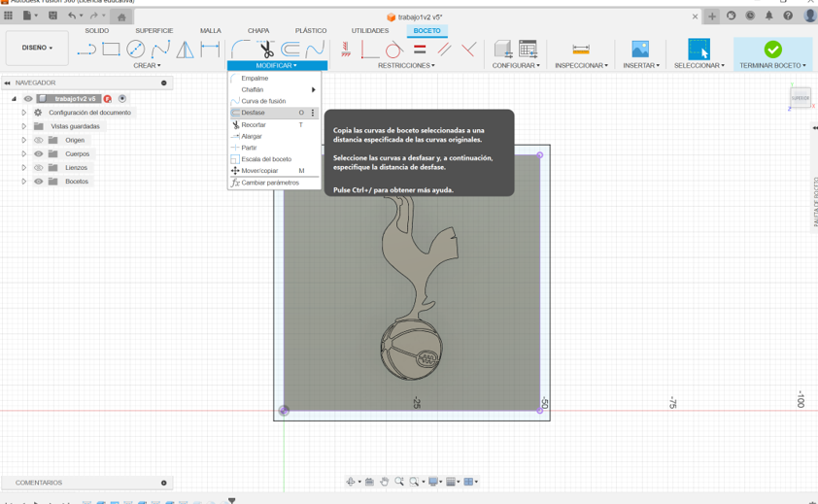Expand Configuración del documento node

pos(23,113)
